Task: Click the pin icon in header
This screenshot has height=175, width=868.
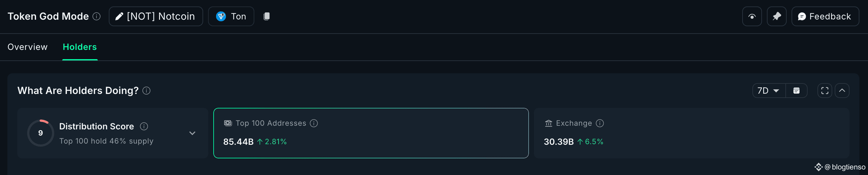Action: point(776,16)
